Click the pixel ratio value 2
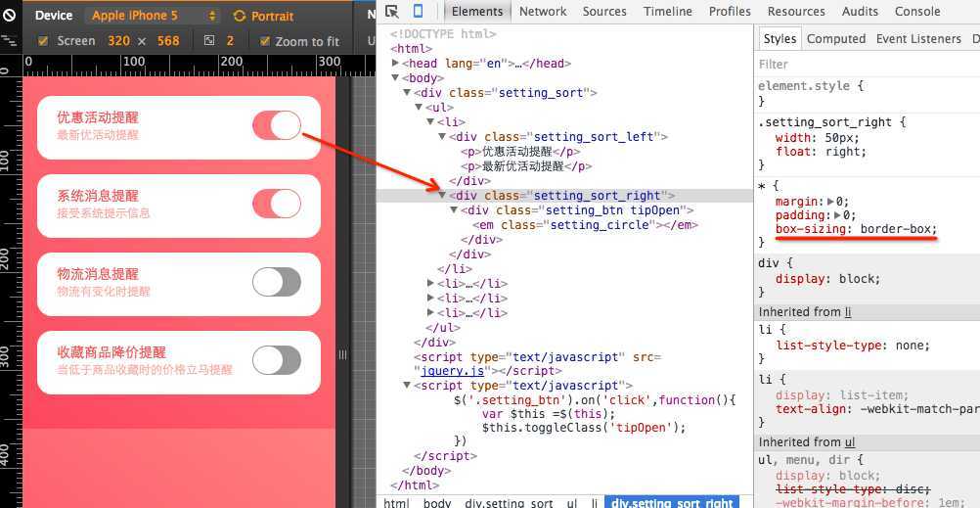The image size is (980, 508). (x=230, y=41)
